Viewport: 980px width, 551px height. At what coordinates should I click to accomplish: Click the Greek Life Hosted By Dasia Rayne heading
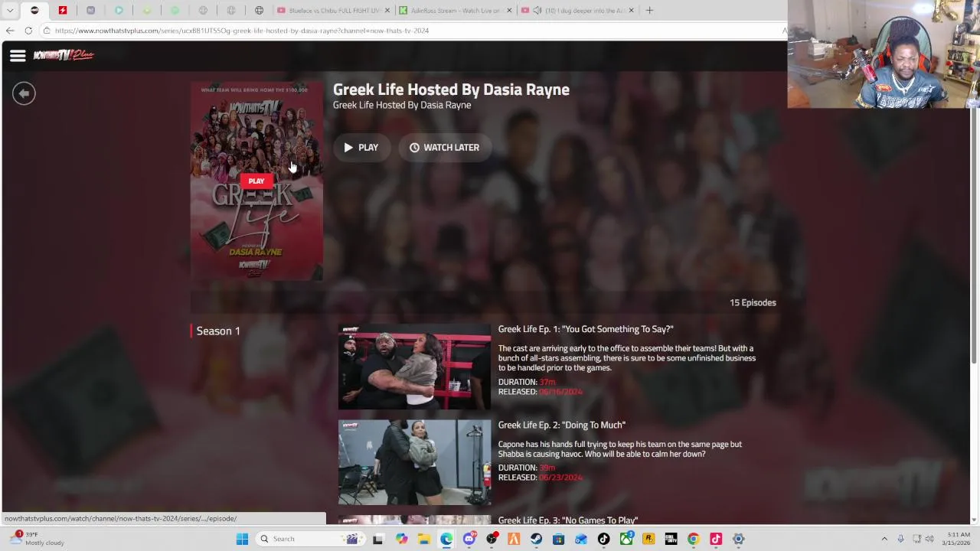point(451,90)
